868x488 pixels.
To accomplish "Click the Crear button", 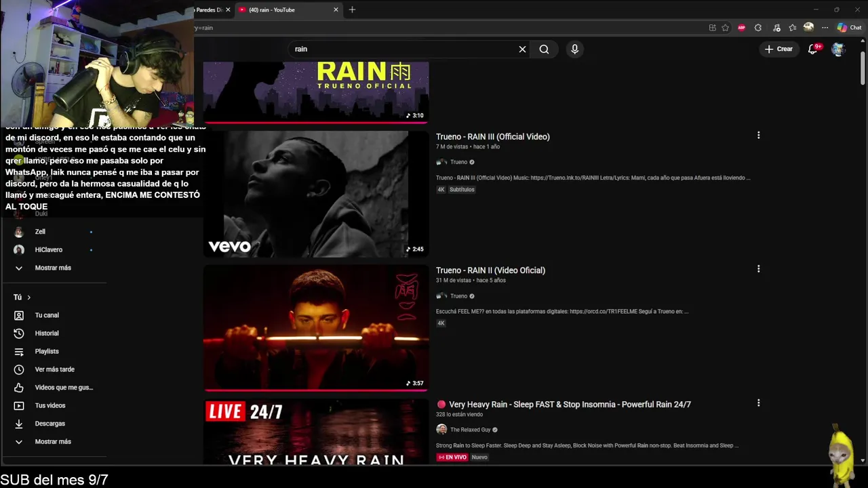I will [x=778, y=49].
